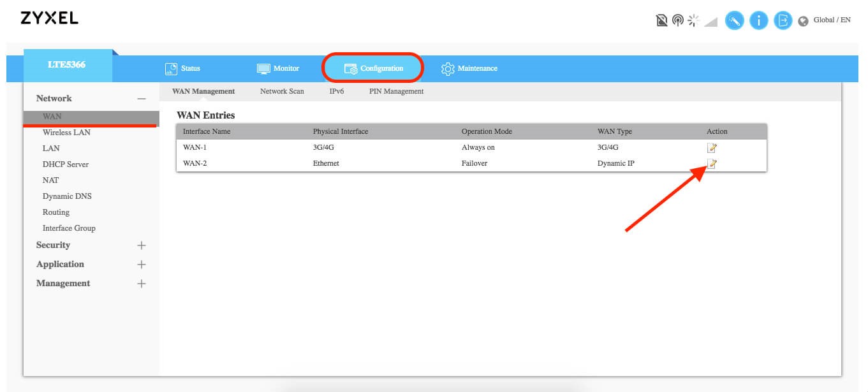Open the Maintenance tab
Viewport: 868px width, 392px height.
[469, 68]
